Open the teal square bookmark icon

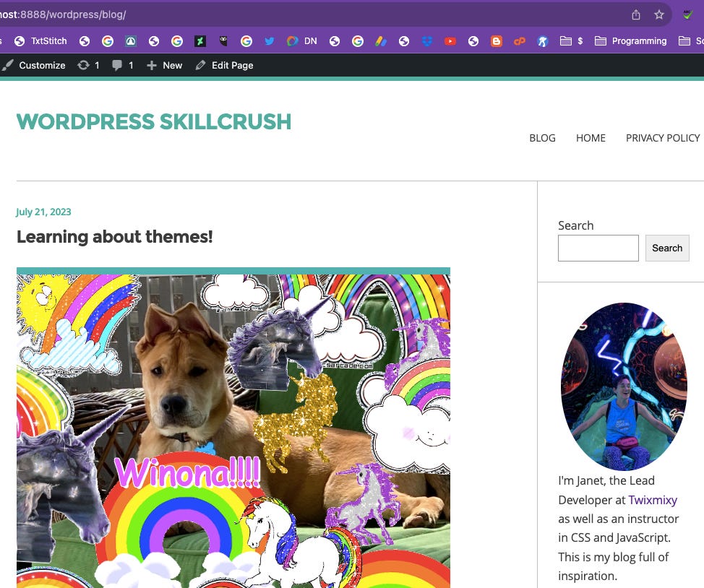(x=131, y=41)
